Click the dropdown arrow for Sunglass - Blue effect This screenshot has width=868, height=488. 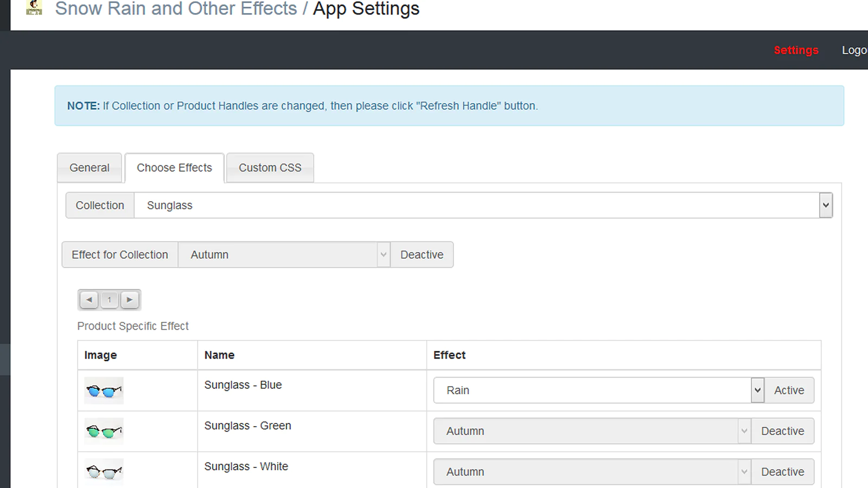click(x=757, y=390)
